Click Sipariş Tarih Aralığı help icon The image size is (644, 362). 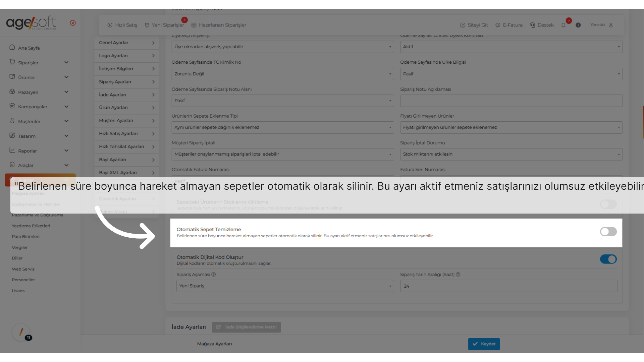[458, 275]
